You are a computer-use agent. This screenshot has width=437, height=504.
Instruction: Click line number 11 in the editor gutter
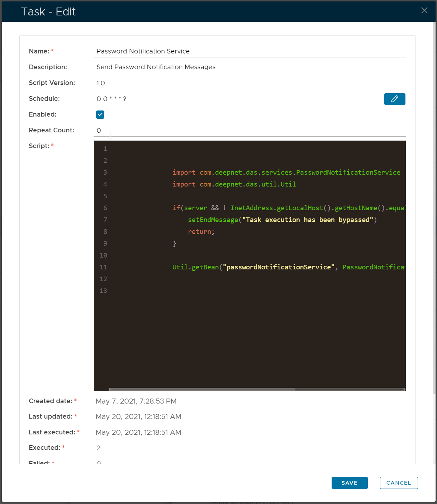(x=103, y=267)
